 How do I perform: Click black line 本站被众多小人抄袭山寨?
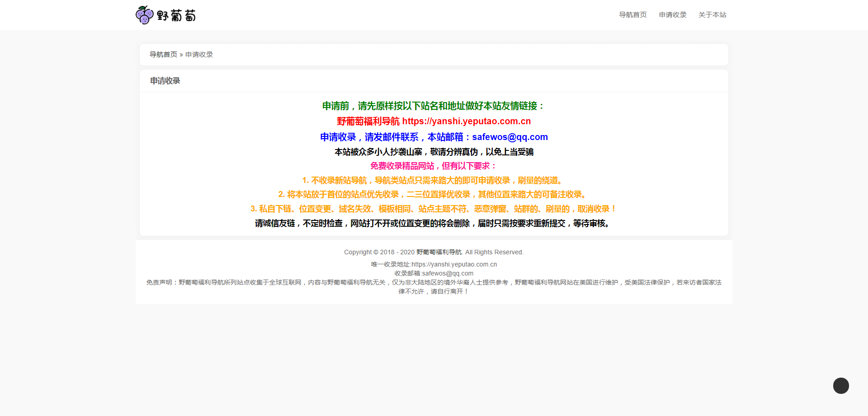(434, 152)
